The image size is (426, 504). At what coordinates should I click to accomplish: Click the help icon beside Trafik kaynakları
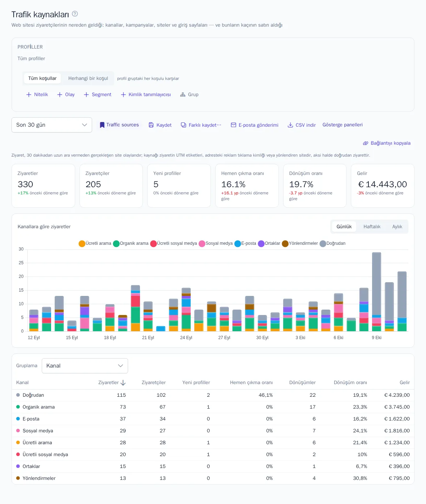75,14
